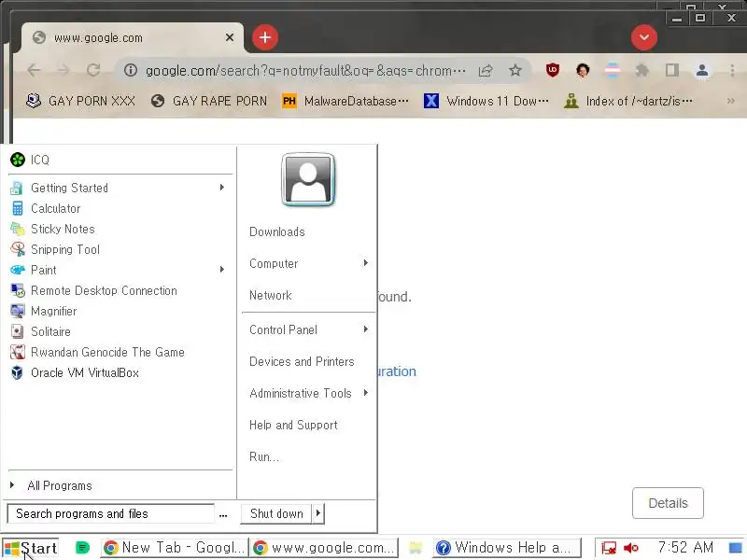Click the muted volume tray icon

[631, 548]
